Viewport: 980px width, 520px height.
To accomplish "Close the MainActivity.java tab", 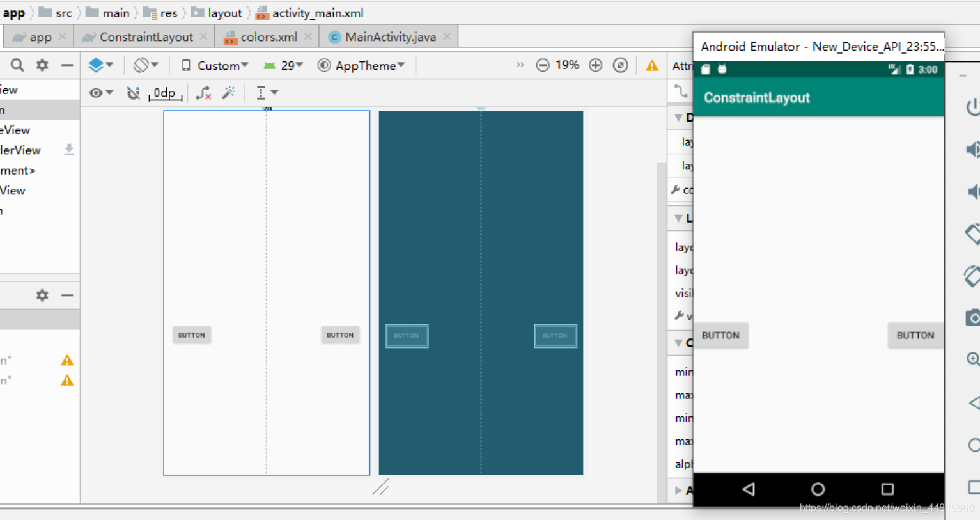I will 447,37.
